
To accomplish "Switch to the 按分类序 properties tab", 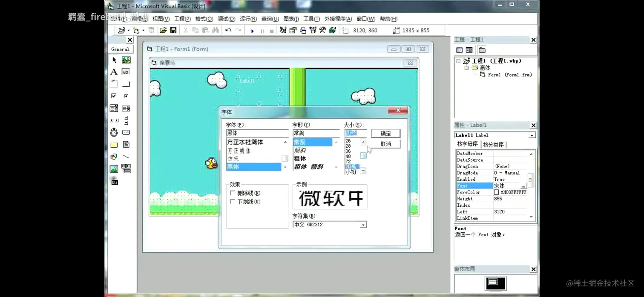I will (493, 145).
